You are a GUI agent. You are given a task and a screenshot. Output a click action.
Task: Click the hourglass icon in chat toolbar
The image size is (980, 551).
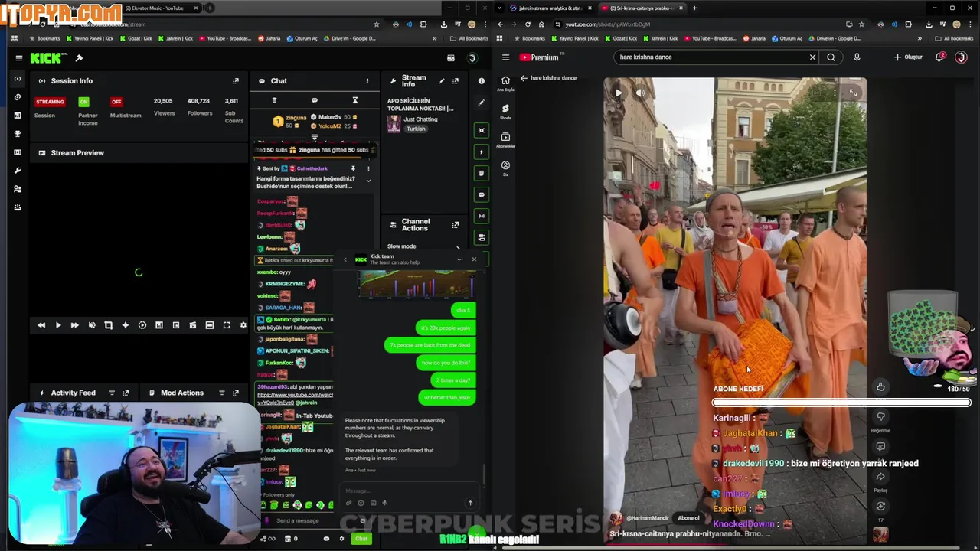tap(354, 100)
